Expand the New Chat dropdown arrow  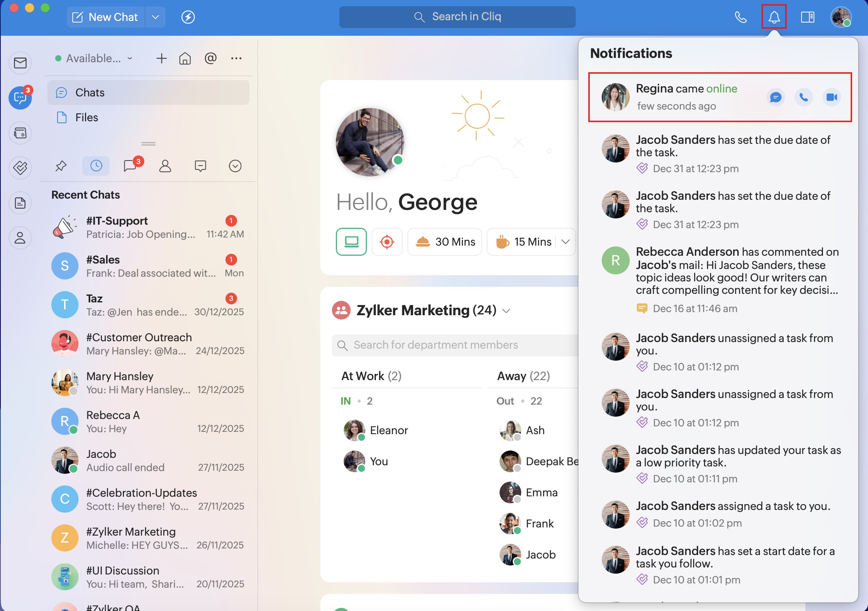(155, 17)
